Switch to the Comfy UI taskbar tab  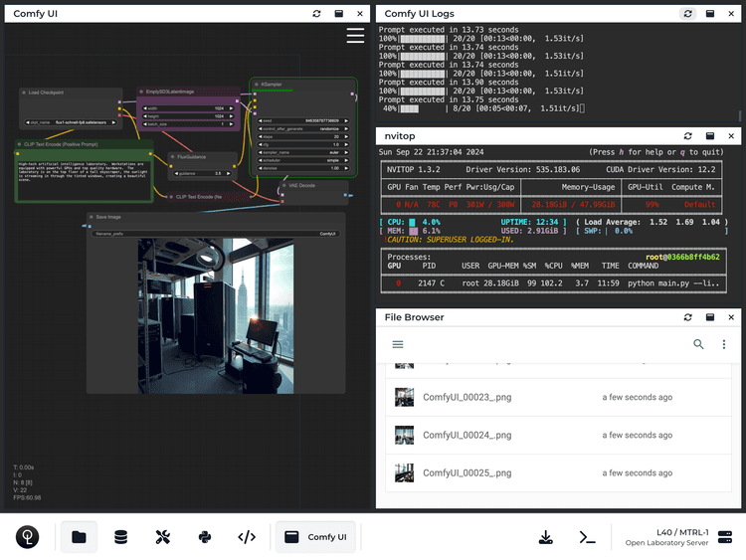316,537
